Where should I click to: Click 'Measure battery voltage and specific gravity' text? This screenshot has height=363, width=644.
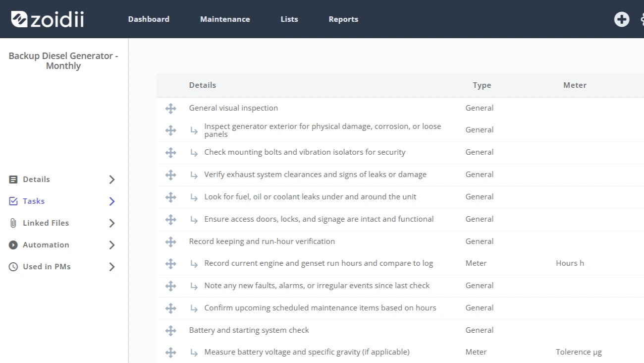tap(307, 352)
